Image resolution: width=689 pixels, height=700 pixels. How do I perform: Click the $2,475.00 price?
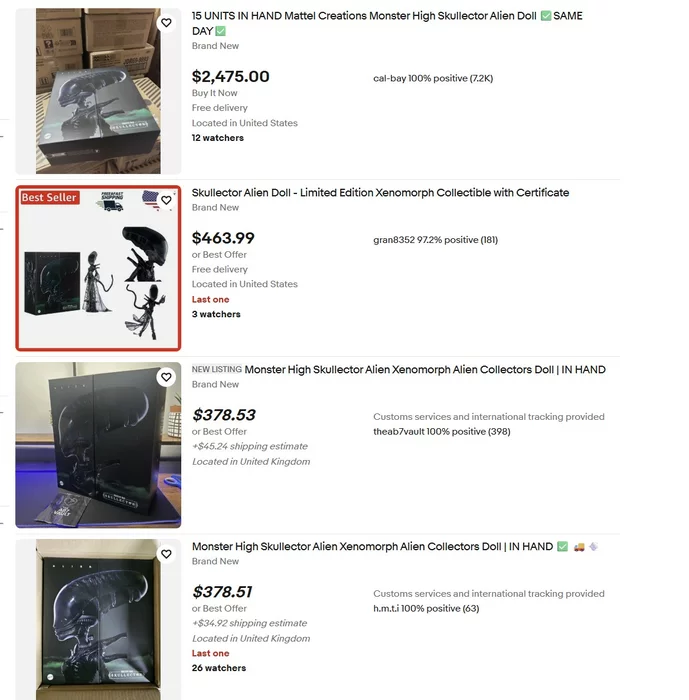click(x=230, y=77)
